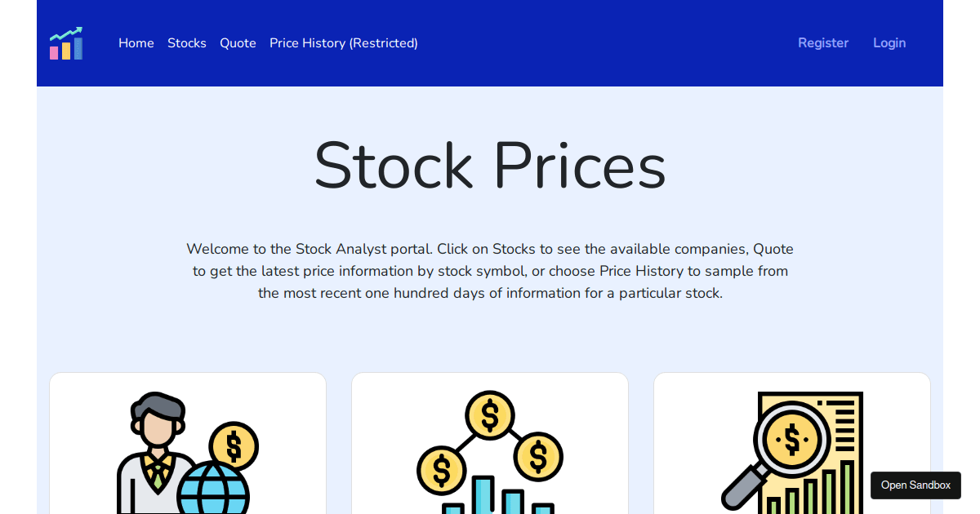The image size is (980, 514).
Task: Open Price History (Restricted)
Action: [x=343, y=42]
